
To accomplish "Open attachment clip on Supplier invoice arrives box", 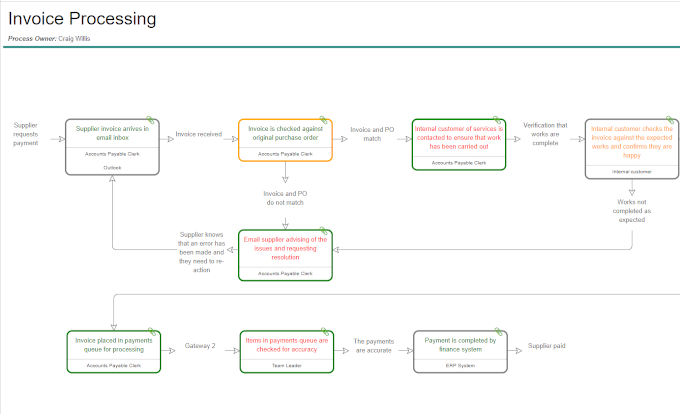I will pyautogui.click(x=150, y=120).
